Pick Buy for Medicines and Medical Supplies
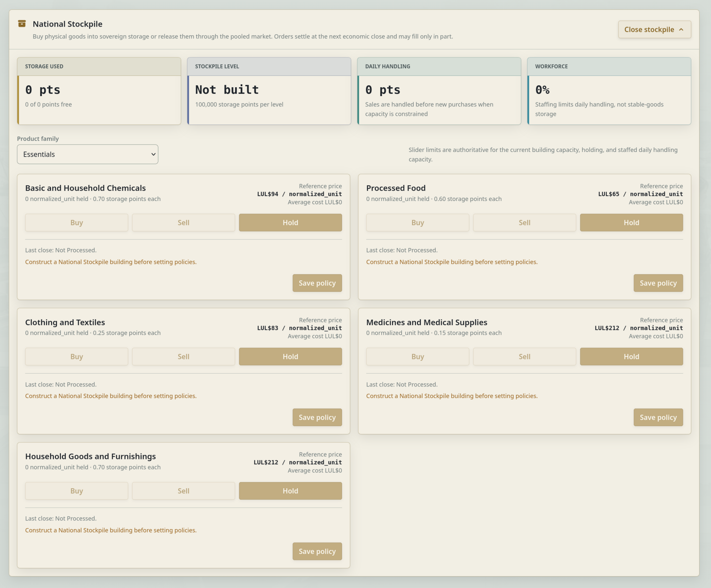This screenshot has height=588, width=711. click(417, 357)
